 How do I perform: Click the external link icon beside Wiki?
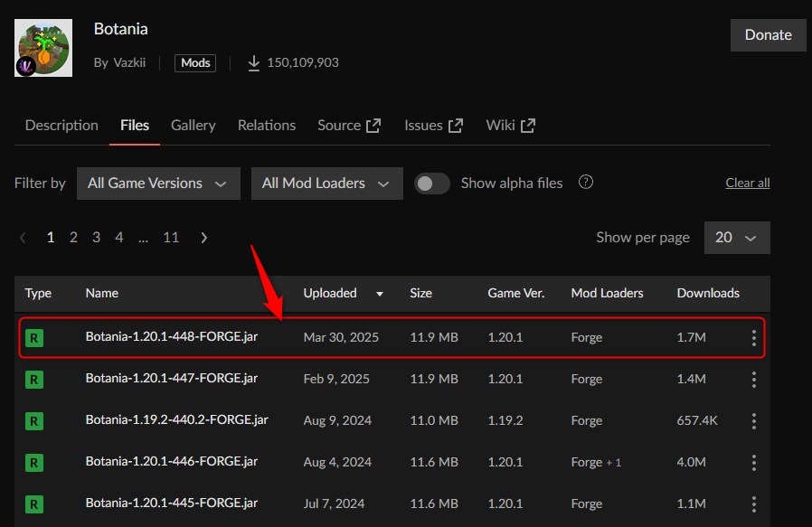[x=528, y=126]
